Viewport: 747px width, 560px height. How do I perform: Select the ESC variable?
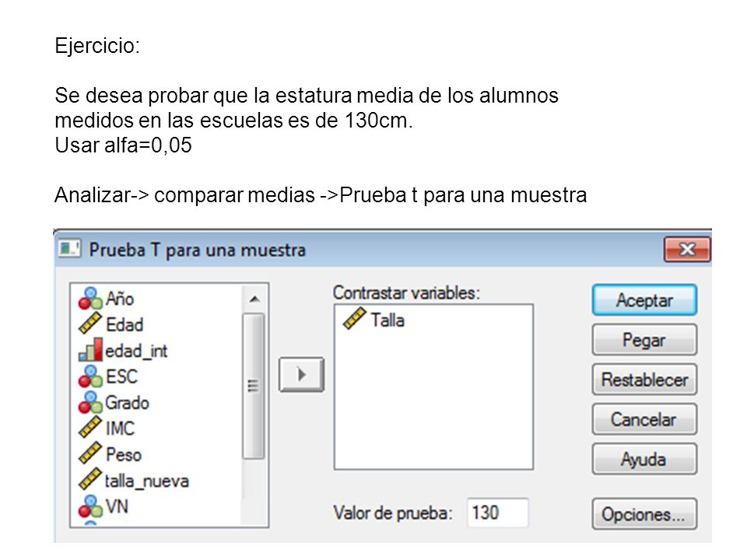[121, 376]
